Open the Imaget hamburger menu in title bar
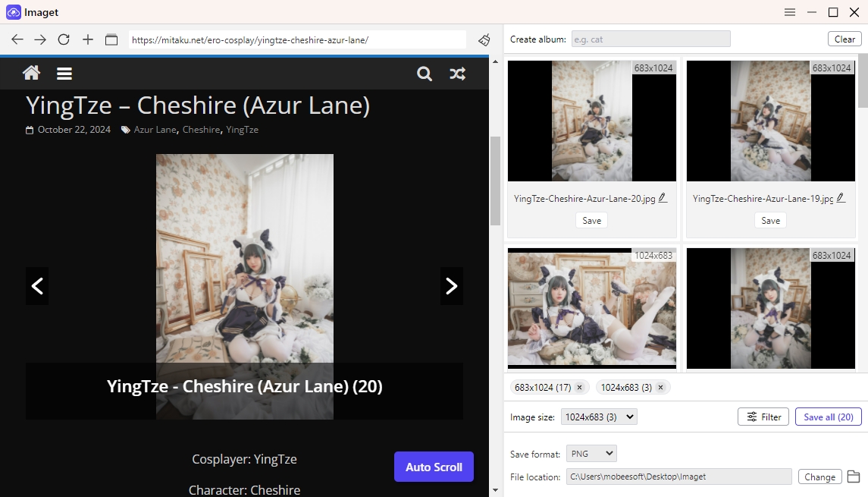Image resolution: width=868 pixels, height=497 pixels. pyautogui.click(x=790, y=12)
